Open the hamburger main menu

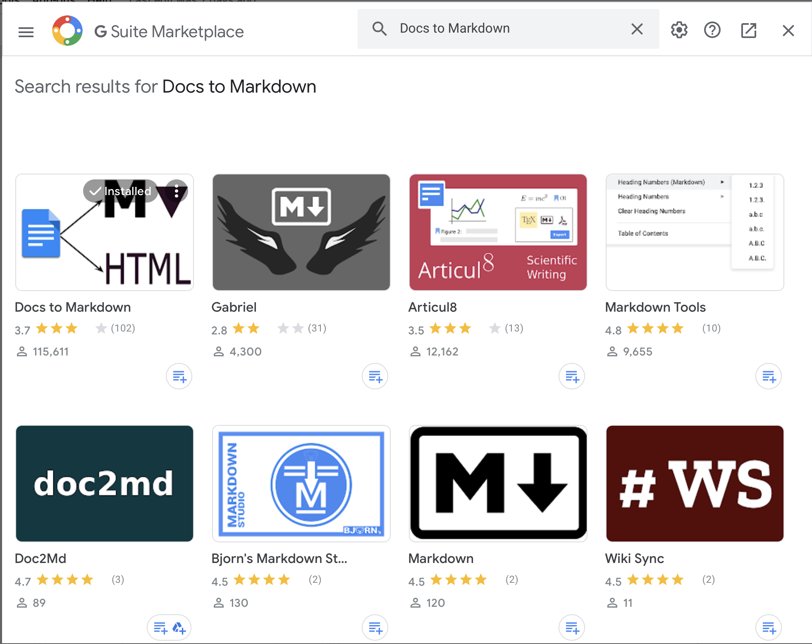tap(26, 32)
